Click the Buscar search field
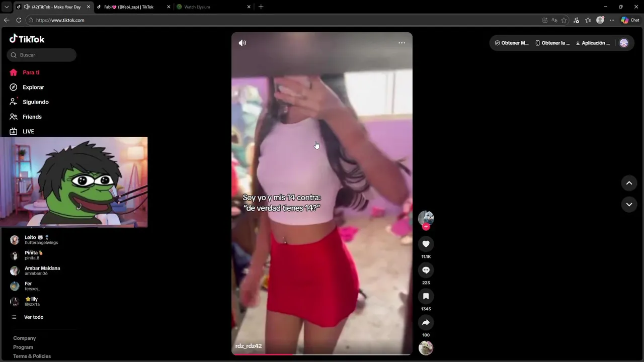Image resolution: width=644 pixels, height=362 pixels. click(41, 55)
